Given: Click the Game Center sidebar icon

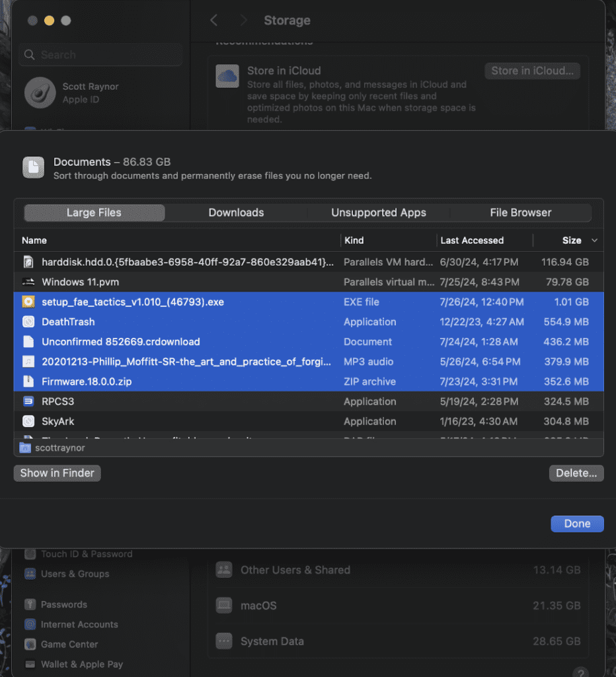Looking at the screenshot, I should [30, 645].
